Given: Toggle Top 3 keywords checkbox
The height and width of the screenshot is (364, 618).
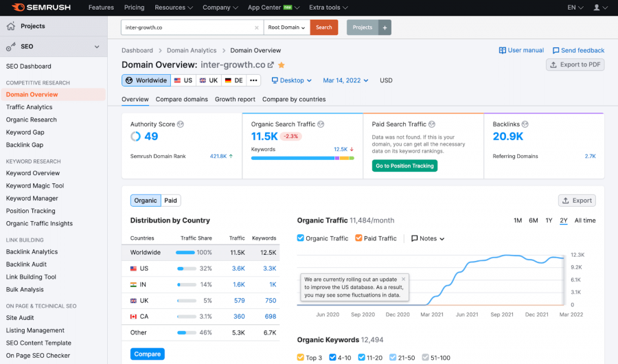Looking at the screenshot, I should 300,357.
